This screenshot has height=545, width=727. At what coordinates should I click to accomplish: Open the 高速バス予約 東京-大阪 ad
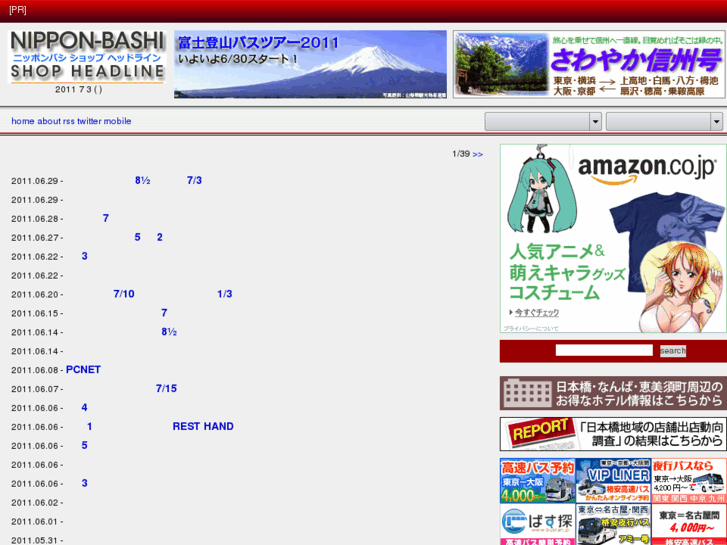pyautogui.click(x=537, y=481)
